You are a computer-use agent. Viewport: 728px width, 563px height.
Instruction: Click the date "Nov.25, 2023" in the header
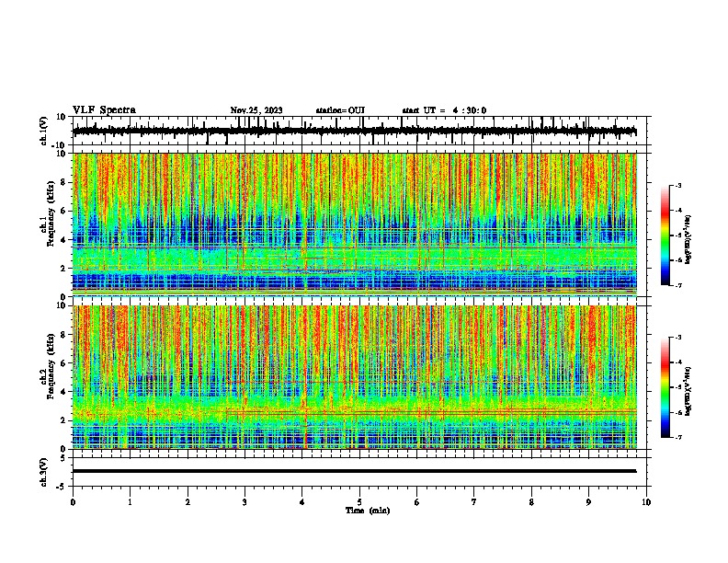(x=256, y=110)
